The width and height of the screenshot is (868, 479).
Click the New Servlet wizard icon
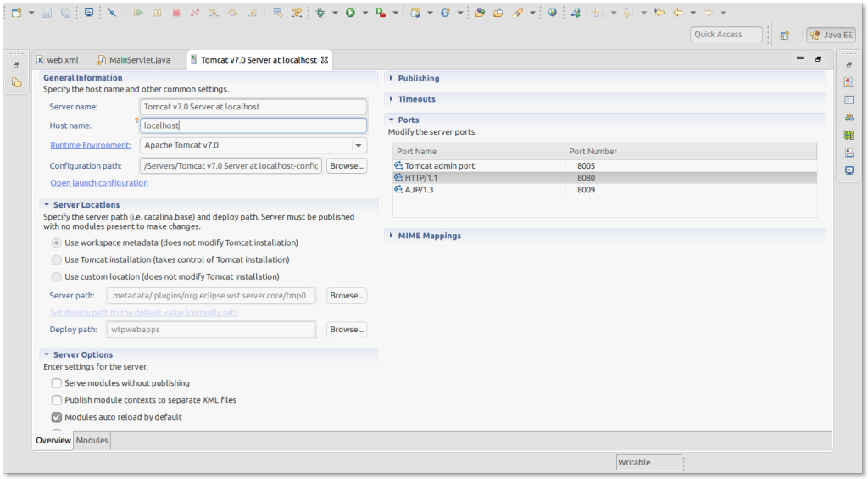[x=445, y=13]
